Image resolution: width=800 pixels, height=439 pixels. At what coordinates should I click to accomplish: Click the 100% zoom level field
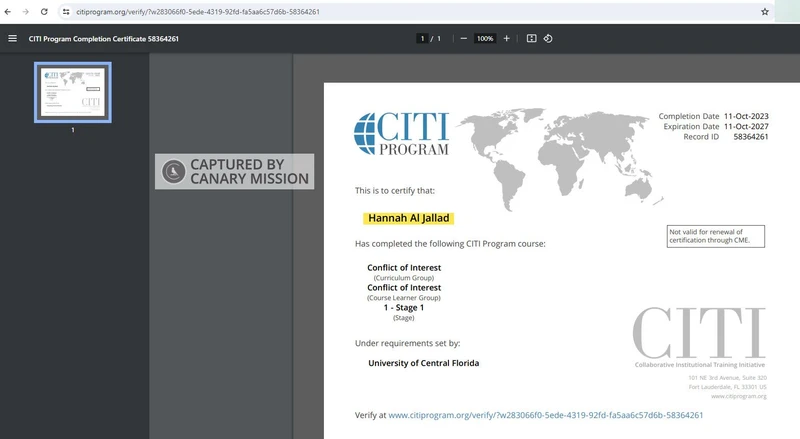click(x=485, y=38)
